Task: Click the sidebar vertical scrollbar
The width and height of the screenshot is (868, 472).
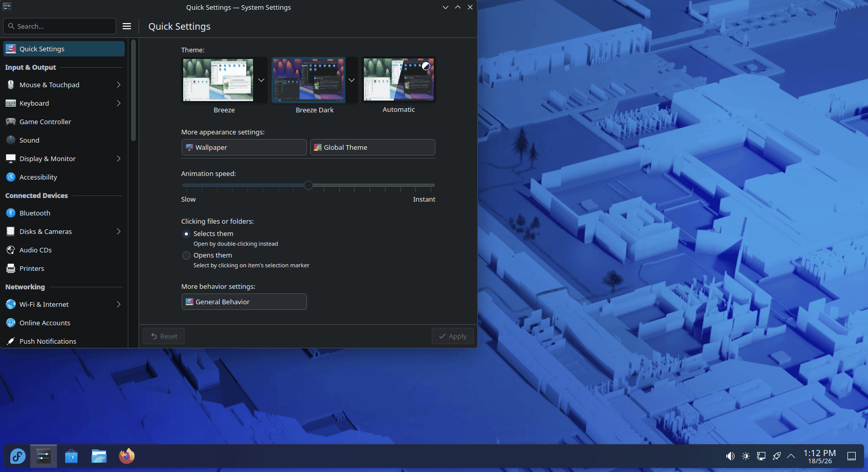Action: 133,90
